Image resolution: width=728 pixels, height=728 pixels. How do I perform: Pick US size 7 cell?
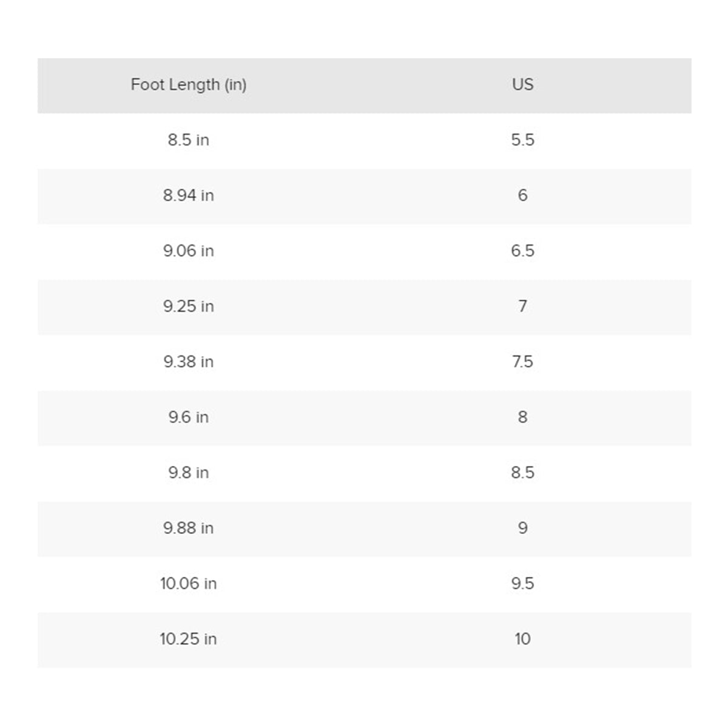[522, 306]
